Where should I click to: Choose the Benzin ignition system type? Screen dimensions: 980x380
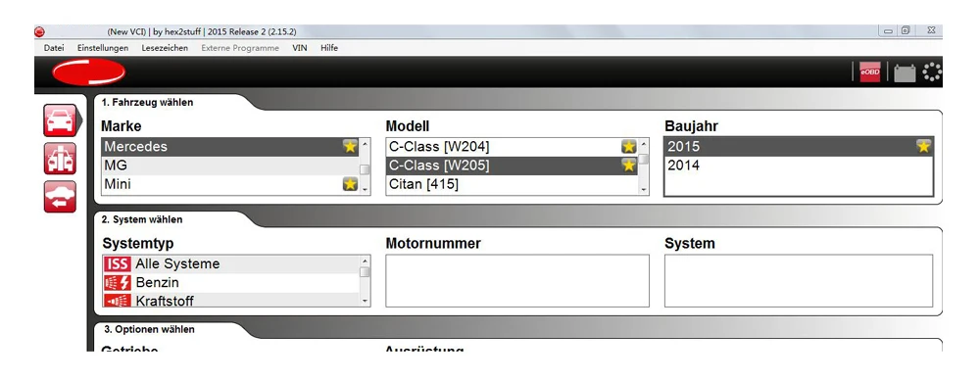[x=230, y=282]
